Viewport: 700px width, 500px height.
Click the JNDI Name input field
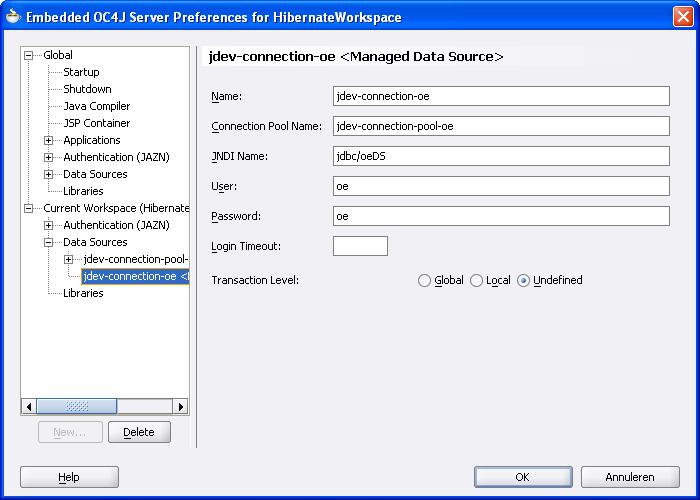tap(500, 156)
